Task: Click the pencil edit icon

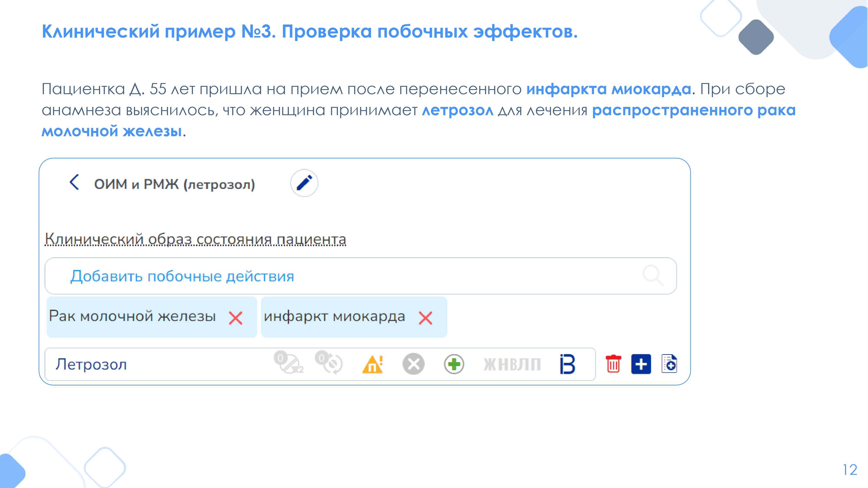Action: [304, 183]
